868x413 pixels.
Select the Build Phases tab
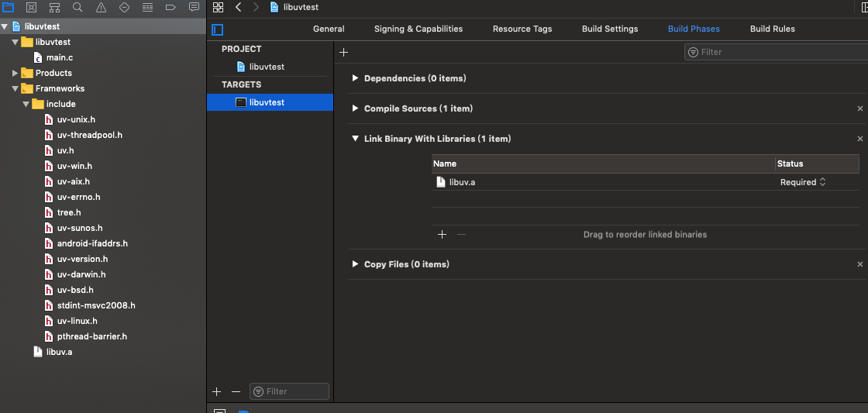pos(694,29)
